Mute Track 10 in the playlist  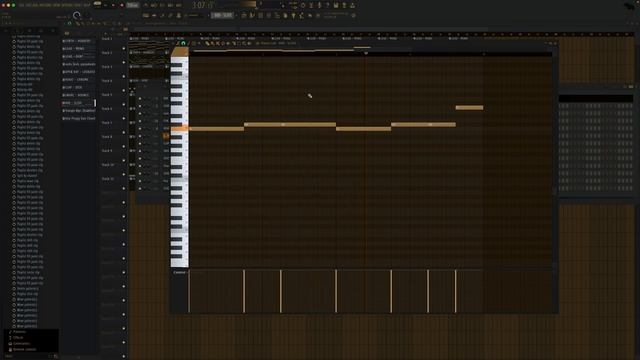[x=124, y=174]
